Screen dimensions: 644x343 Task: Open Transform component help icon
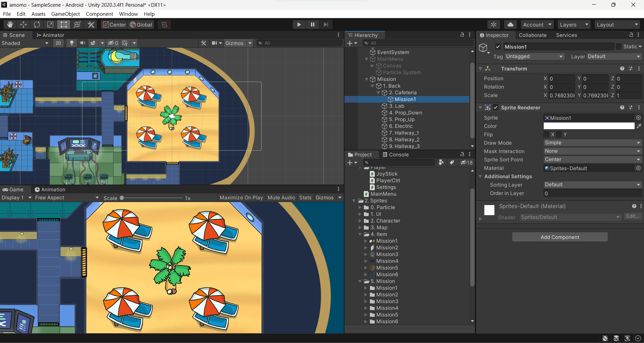click(x=622, y=68)
